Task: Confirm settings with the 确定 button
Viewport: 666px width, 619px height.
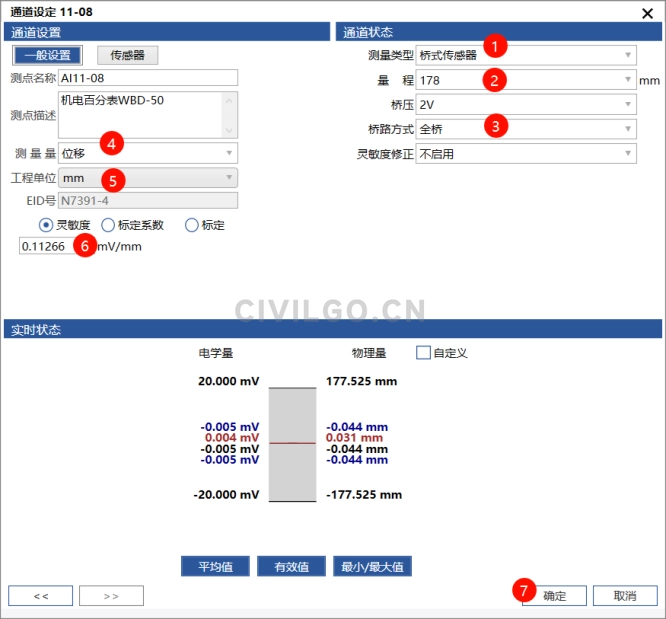Action: tap(554, 596)
